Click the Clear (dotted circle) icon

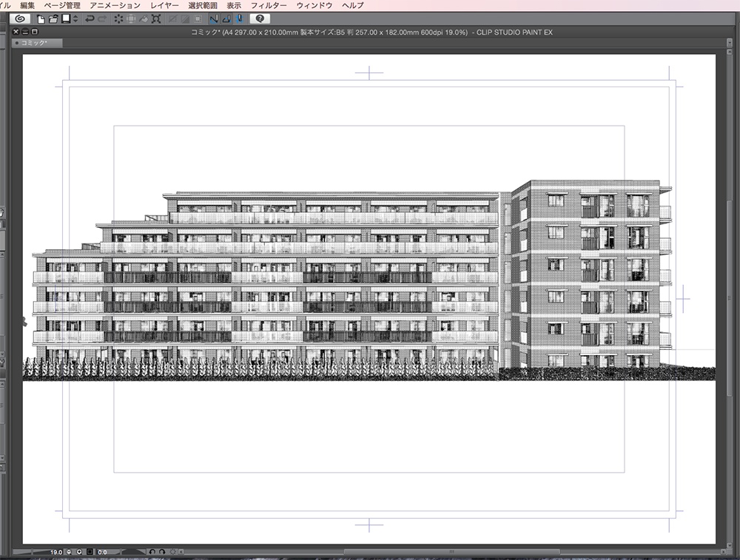(x=118, y=19)
